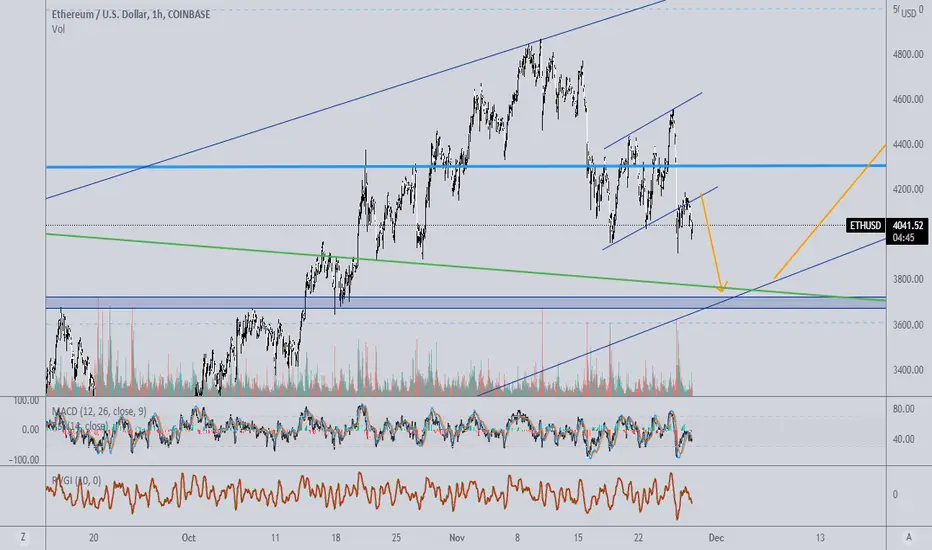Click the 3600.00 price axis label
The width and height of the screenshot is (932, 550).
(908, 325)
